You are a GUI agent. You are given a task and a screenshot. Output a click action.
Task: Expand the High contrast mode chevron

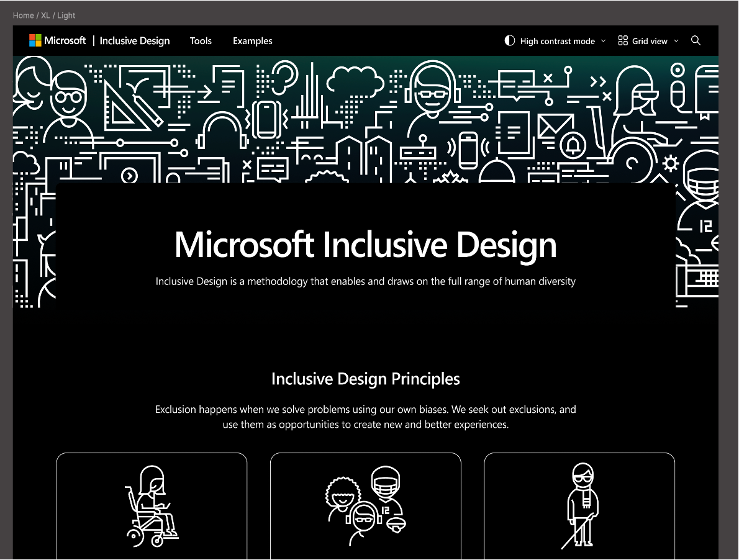pyautogui.click(x=603, y=41)
